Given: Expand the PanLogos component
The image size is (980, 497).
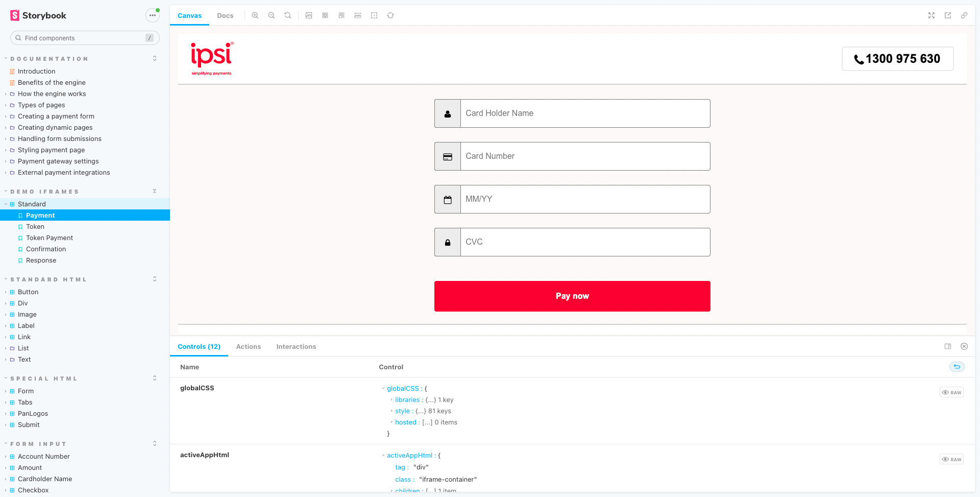Looking at the screenshot, I should [33, 414].
